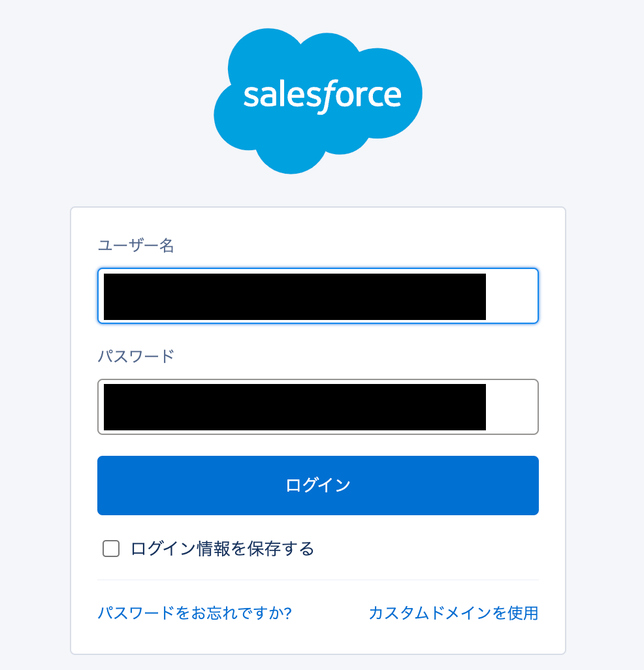Click the blank right end of username field
Screen dimensions: 644x670
point(511,296)
